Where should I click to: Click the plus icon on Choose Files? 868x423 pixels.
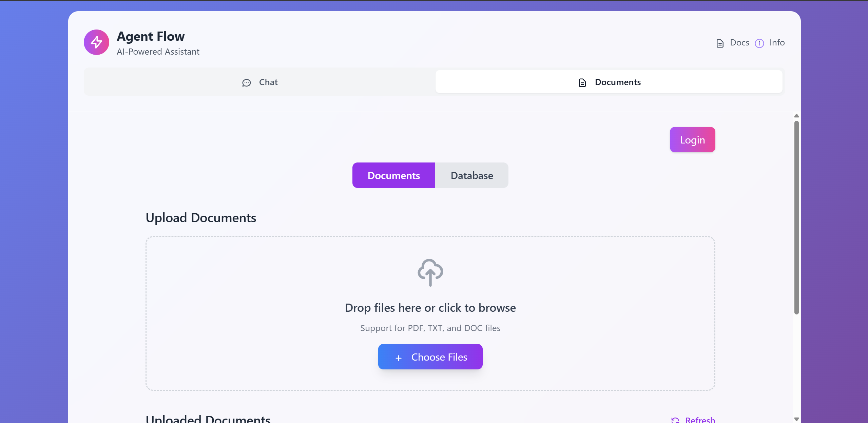(x=399, y=358)
